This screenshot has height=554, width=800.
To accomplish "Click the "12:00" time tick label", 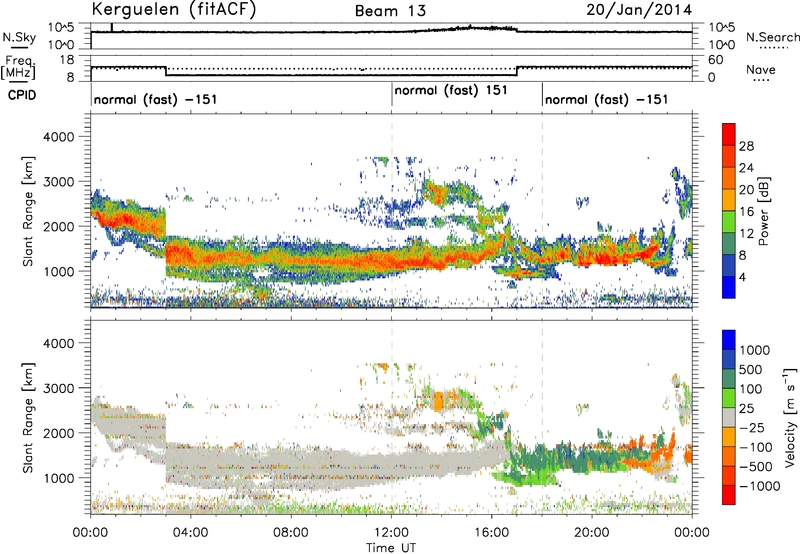I will (x=391, y=533).
